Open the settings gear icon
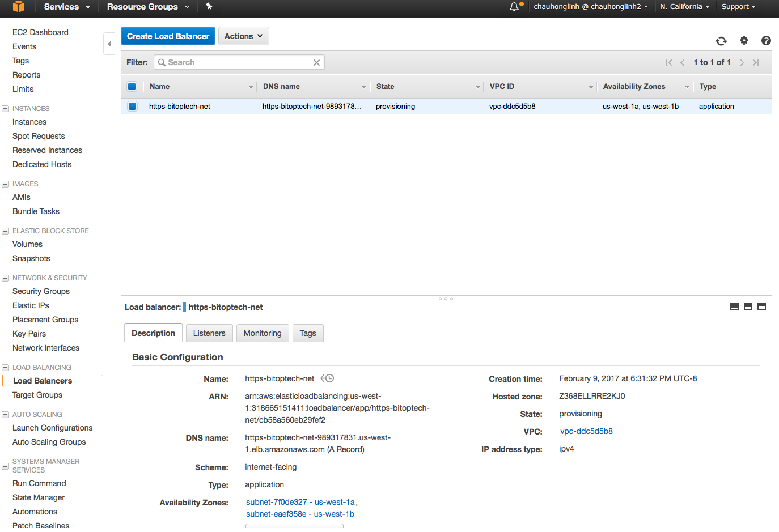This screenshot has height=532, width=779. pos(744,40)
